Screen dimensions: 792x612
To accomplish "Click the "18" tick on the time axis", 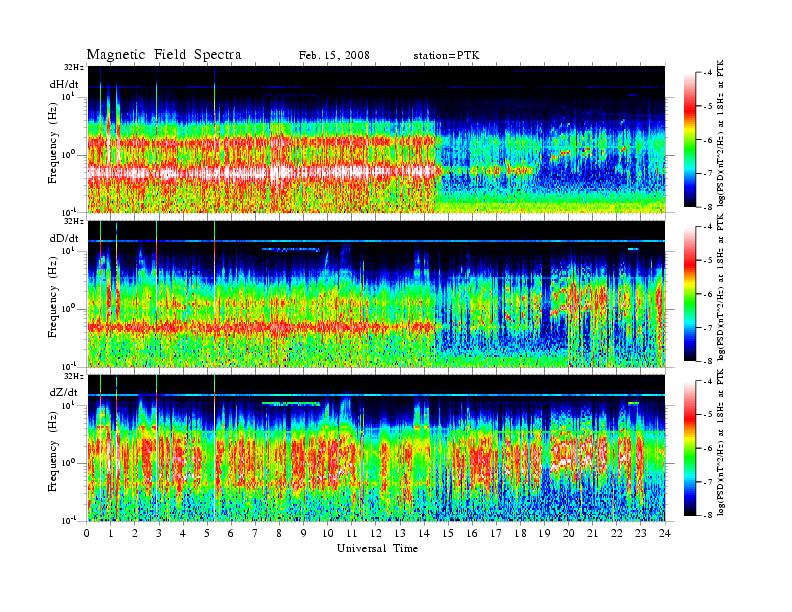I will (520, 533).
